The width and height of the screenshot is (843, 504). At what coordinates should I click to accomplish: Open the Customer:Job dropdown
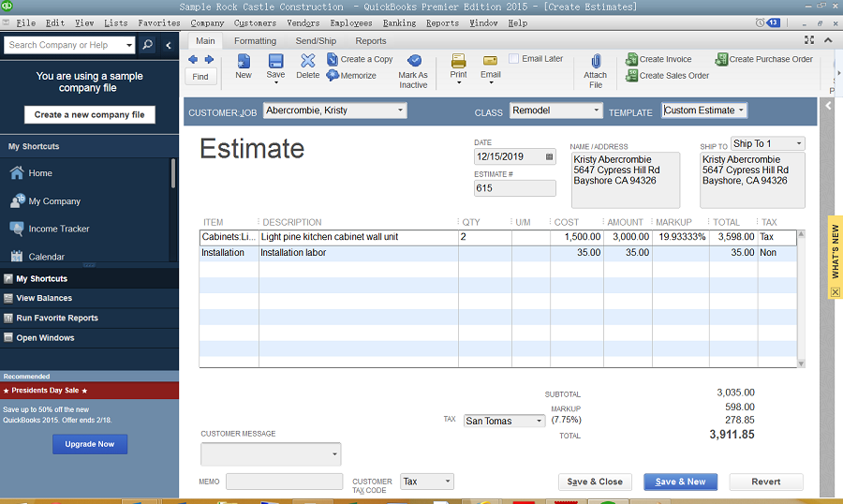point(400,111)
